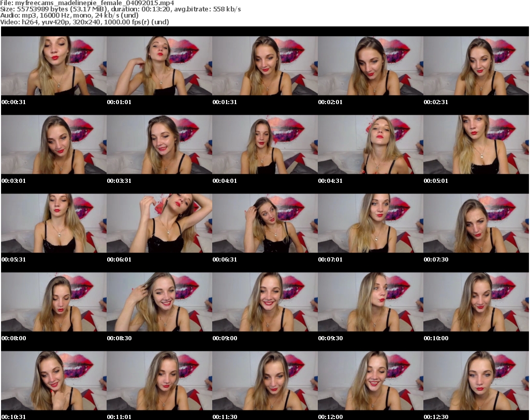Select the thumbnail frame at 00:10:31

[54, 381]
